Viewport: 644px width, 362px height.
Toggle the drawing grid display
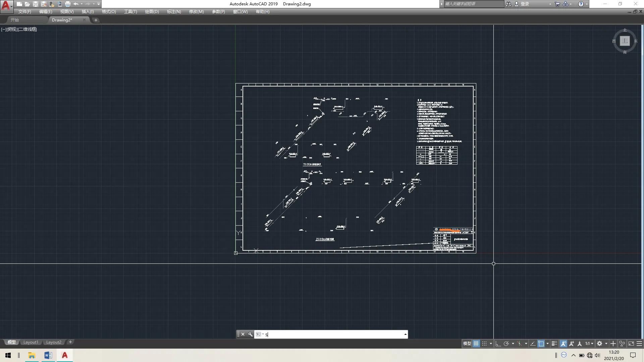(x=476, y=344)
